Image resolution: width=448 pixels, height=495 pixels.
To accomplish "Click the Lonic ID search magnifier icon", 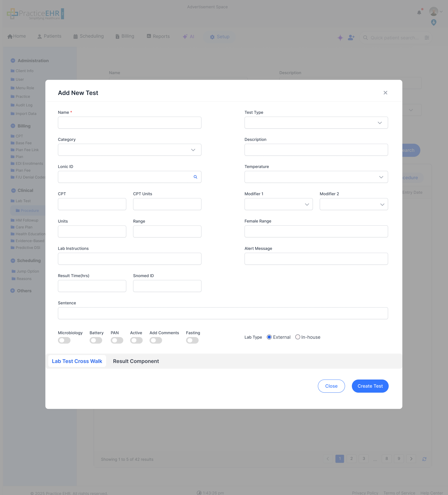I will click(196, 177).
